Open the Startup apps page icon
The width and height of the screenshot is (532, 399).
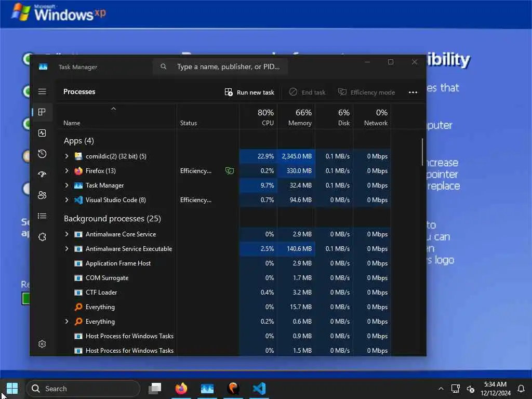tap(42, 175)
